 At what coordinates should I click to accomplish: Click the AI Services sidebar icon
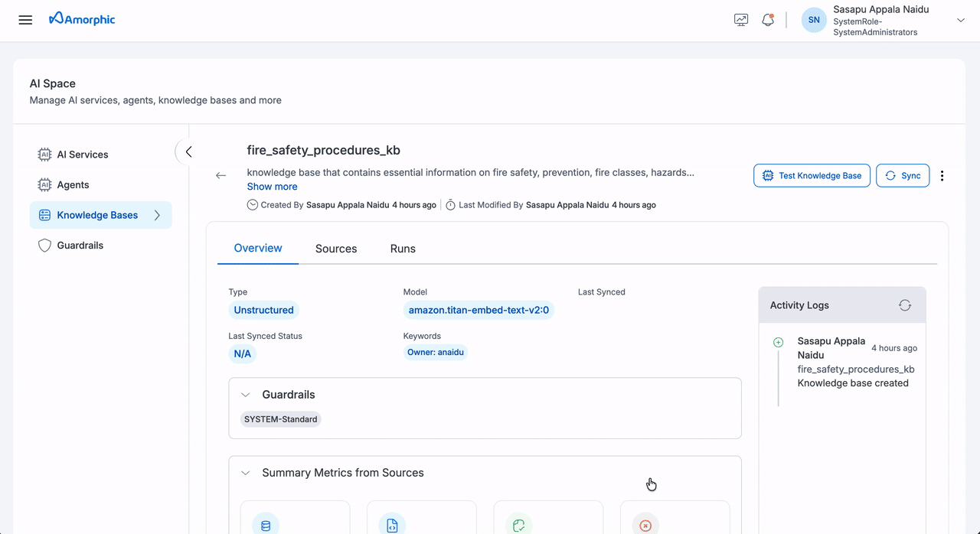pyautogui.click(x=44, y=154)
